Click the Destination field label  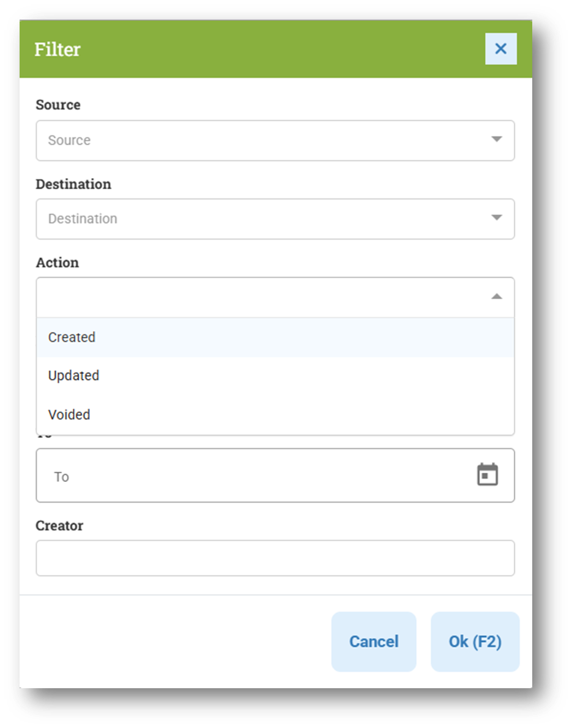pyautogui.click(x=73, y=184)
